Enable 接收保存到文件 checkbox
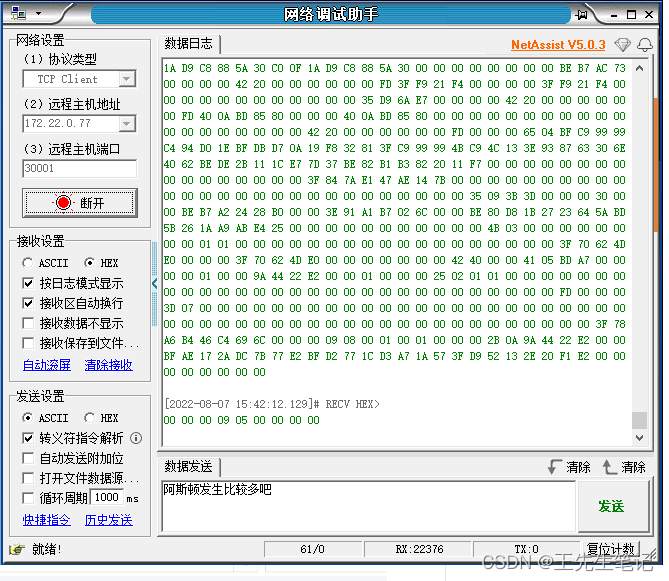This screenshot has width=669, height=581. coord(28,343)
